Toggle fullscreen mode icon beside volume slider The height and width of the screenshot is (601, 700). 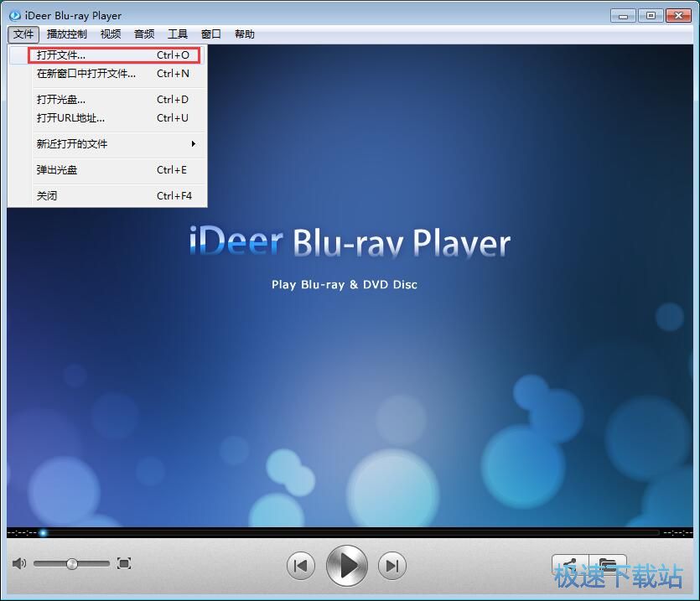coord(124,563)
